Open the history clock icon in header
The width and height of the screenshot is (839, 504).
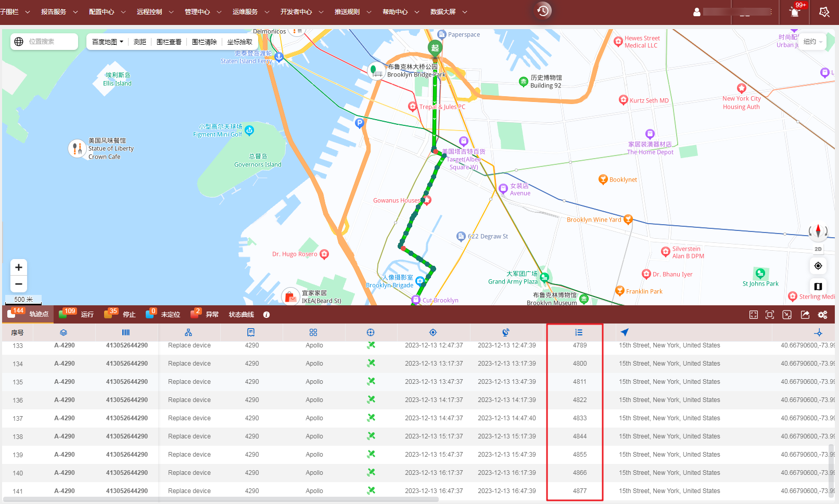543,11
